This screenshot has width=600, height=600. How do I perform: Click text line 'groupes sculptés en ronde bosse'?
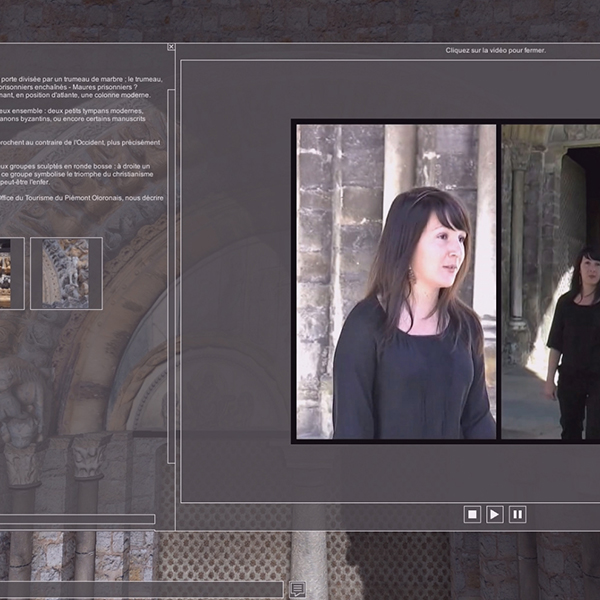[x=75, y=166]
